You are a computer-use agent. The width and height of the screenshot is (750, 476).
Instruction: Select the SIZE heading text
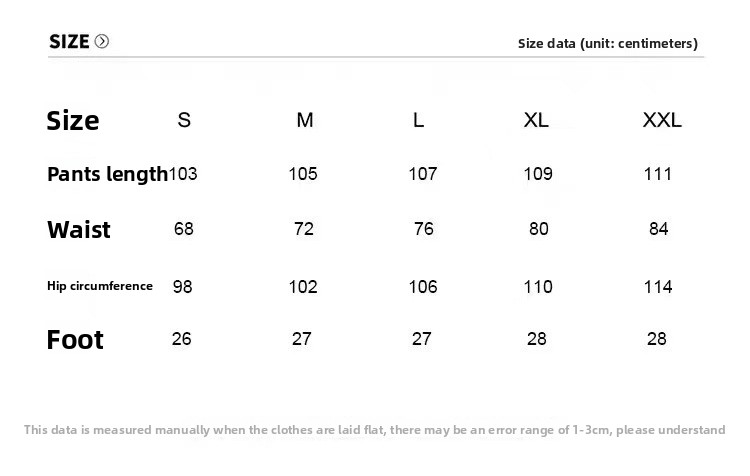pos(69,42)
